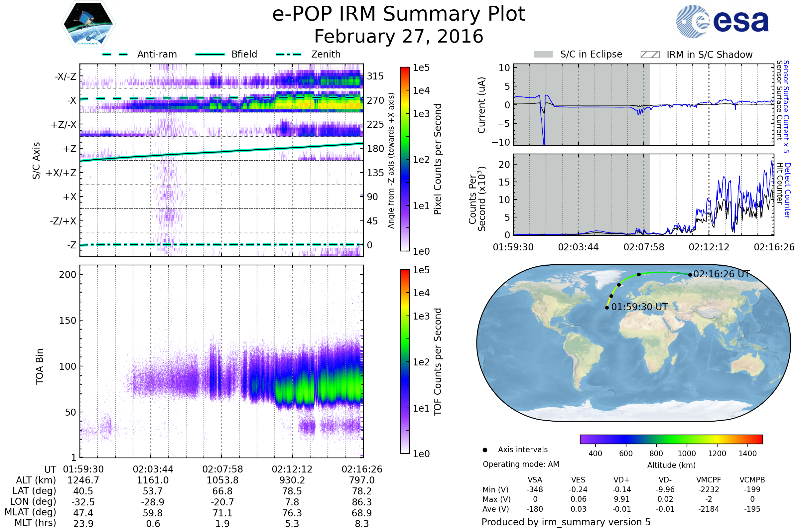Image resolution: width=798 pixels, height=532 pixels.
Task: Click the IRM in S/C Shadow hatched patch
Action: 650,55
